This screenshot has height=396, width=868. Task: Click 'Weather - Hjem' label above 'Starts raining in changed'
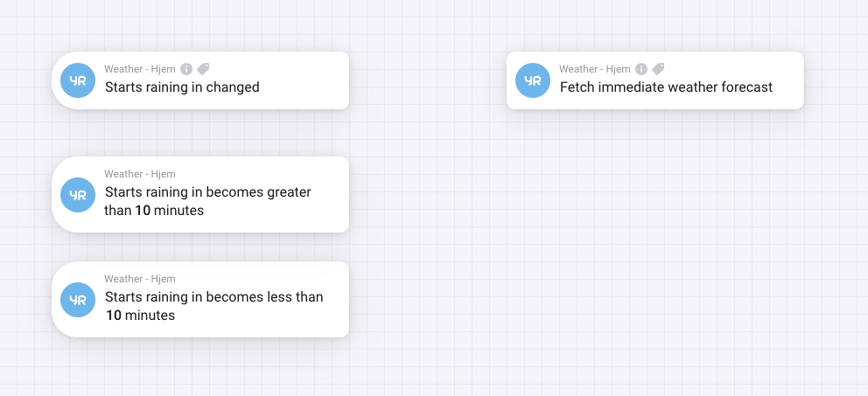(x=140, y=69)
